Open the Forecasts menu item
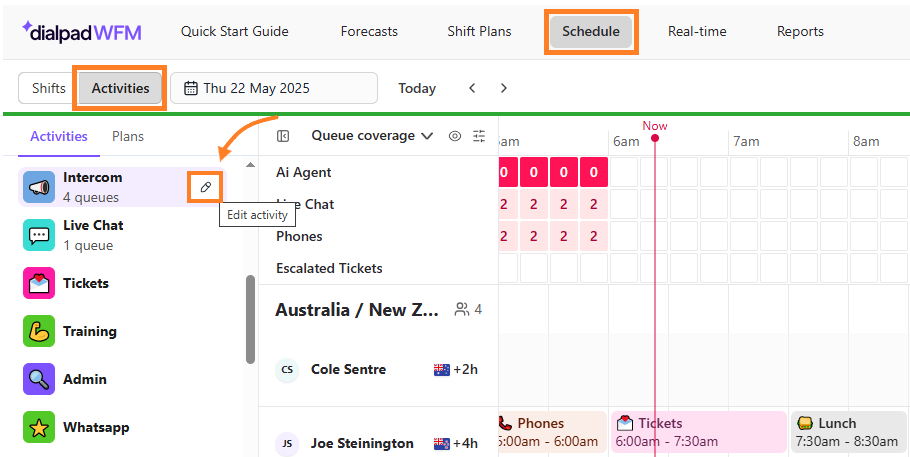 coord(369,31)
